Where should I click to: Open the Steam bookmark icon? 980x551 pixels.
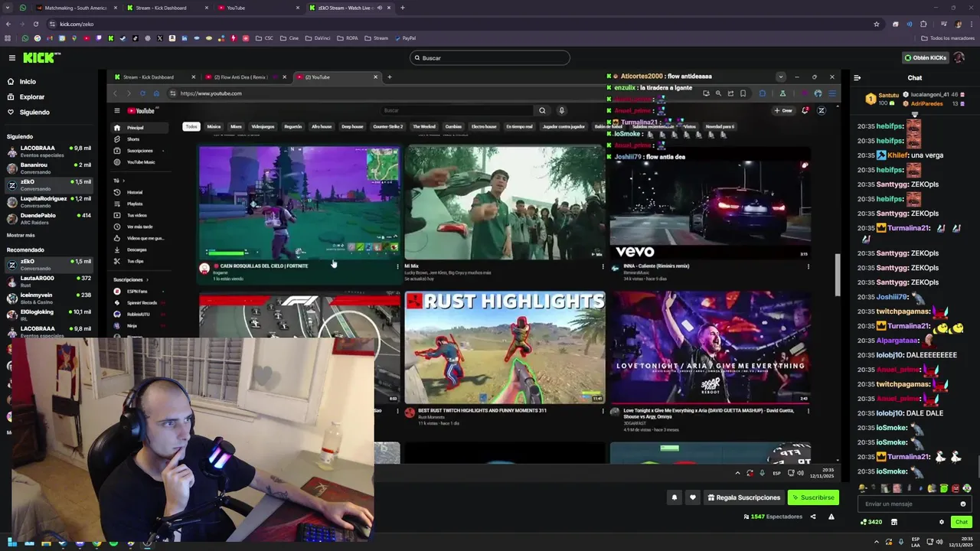(122, 38)
